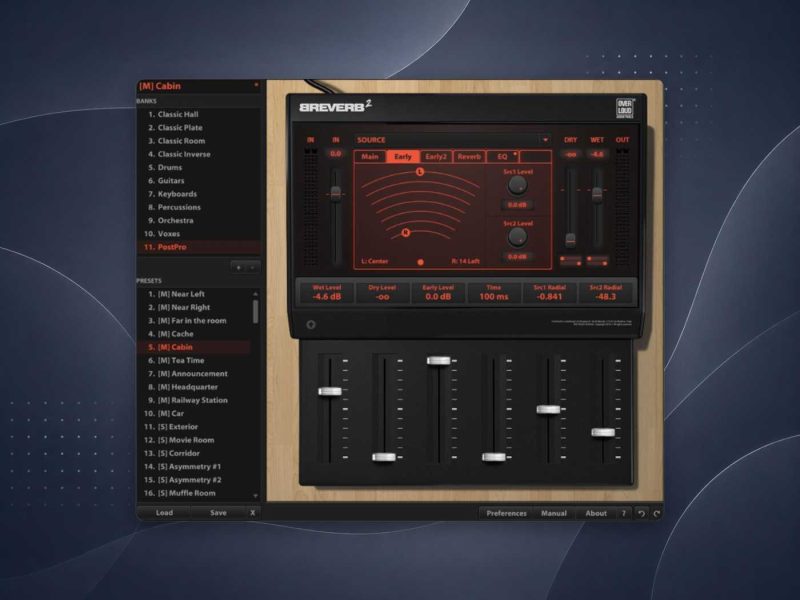Click the Src2 Level 0.0 dB value
This screenshot has width=800, height=600.
click(x=517, y=257)
